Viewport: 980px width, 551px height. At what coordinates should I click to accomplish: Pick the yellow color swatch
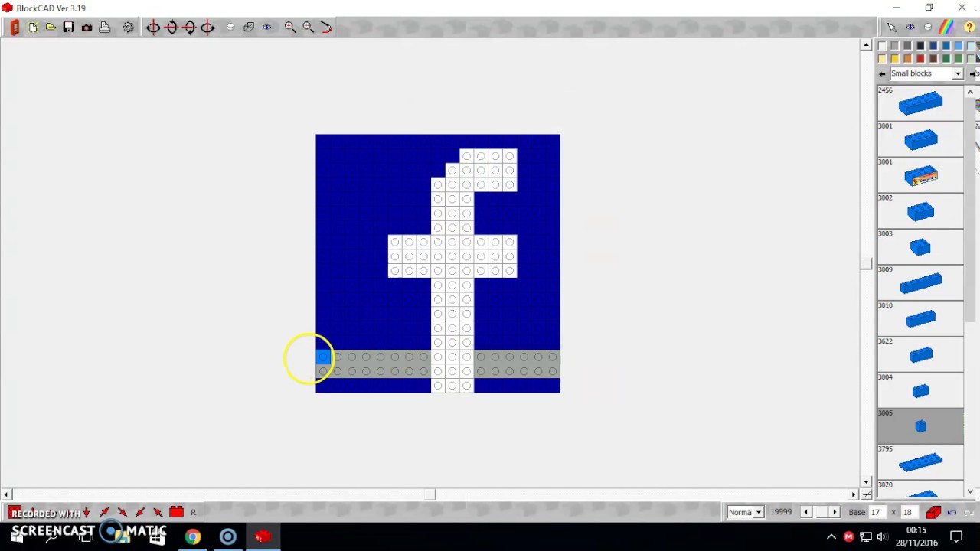(894, 59)
